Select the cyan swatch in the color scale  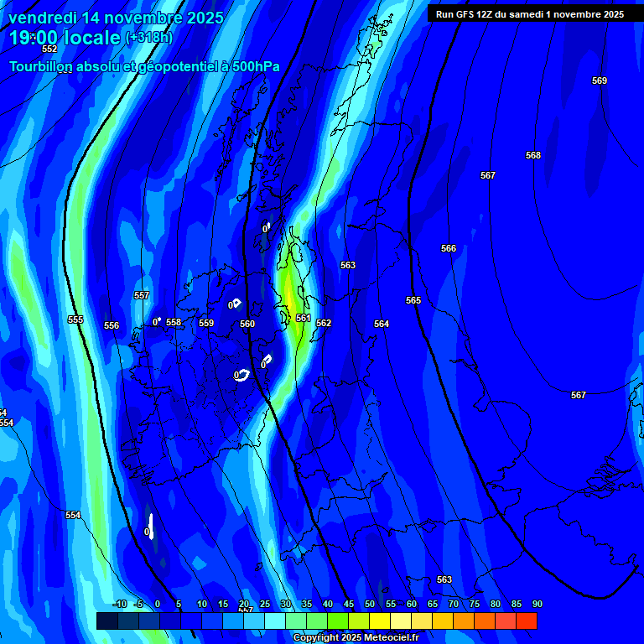(274, 621)
